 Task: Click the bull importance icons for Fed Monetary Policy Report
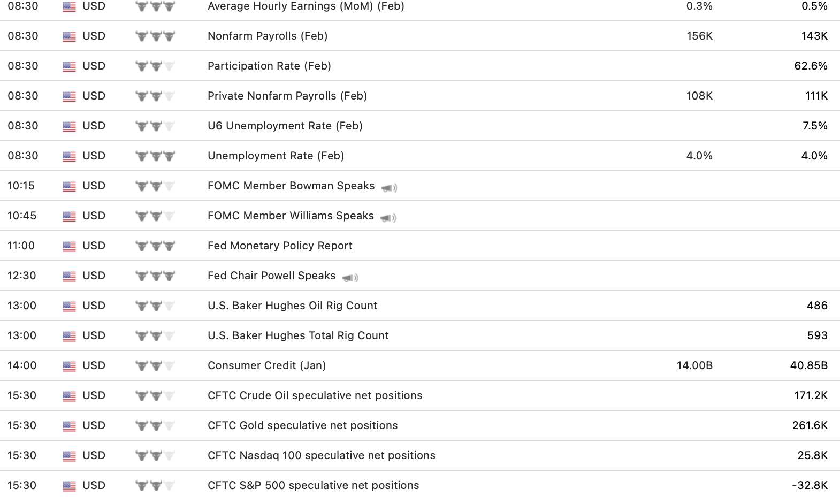pos(155,246)
